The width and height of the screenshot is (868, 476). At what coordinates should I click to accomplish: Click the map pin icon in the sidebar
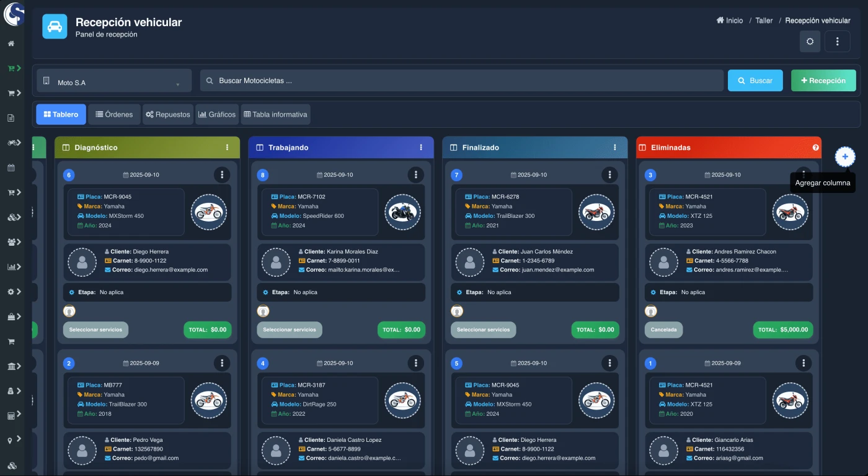11,440
